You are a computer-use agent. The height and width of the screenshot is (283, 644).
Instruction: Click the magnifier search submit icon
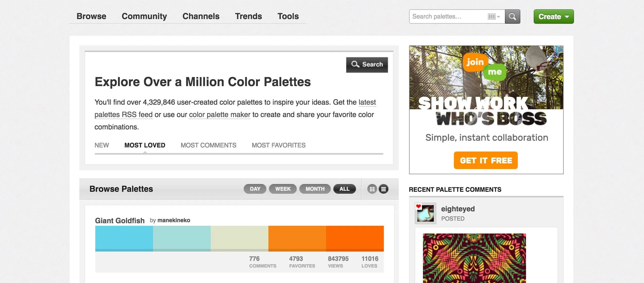tap(512, 16)
